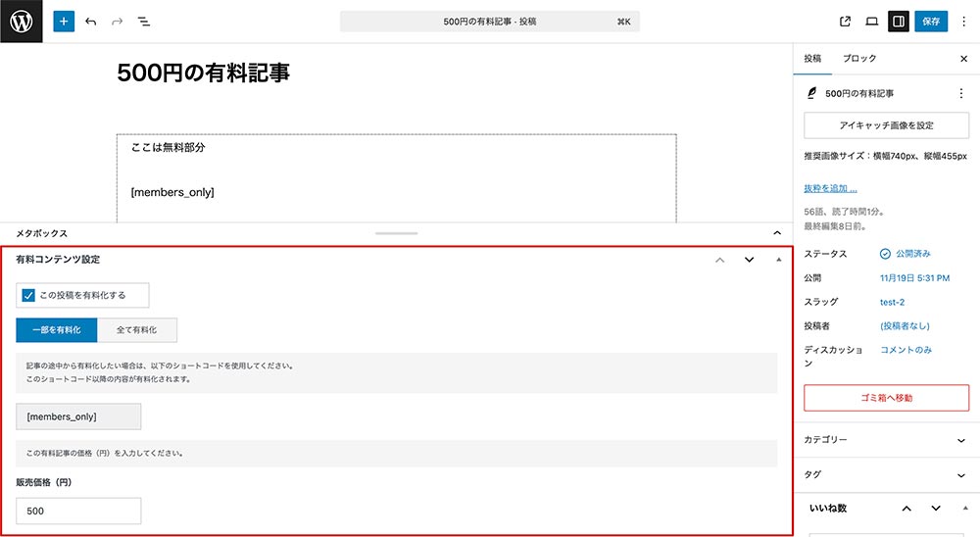This screenshot has height=537, width=980.
Task: Open the command palette search bar
Action: click(490, 22)
